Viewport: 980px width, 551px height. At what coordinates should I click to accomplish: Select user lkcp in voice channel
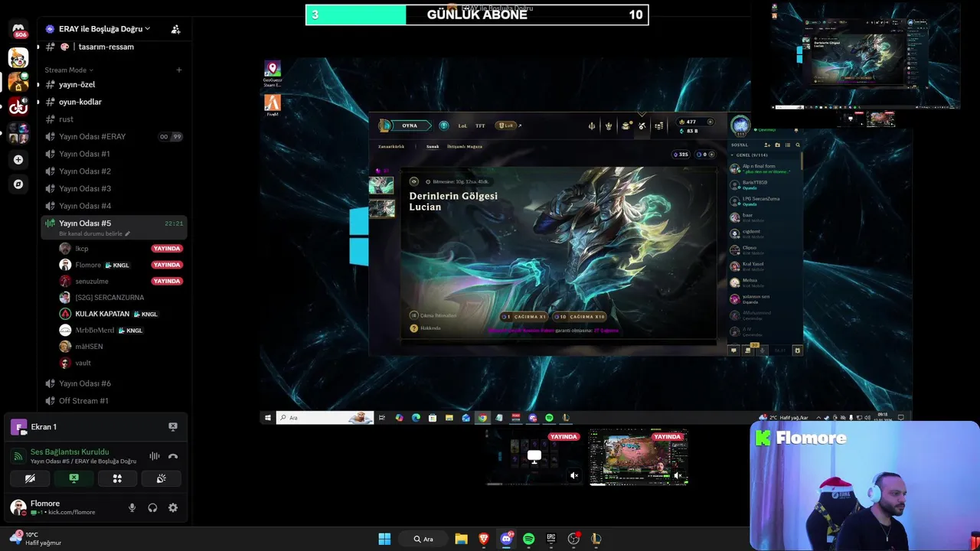pyautogui.click(x=121, y=249)
